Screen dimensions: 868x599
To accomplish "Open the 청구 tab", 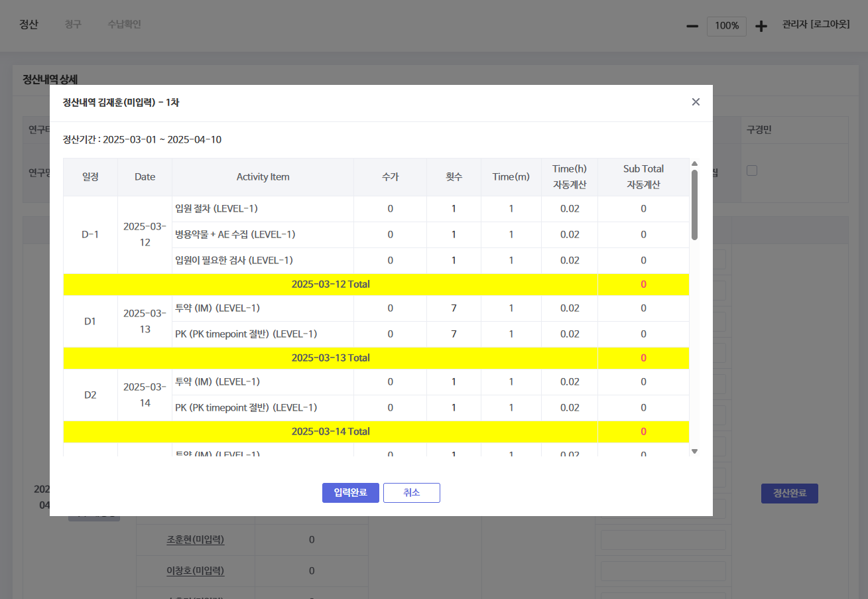I will tap(73, 25).
